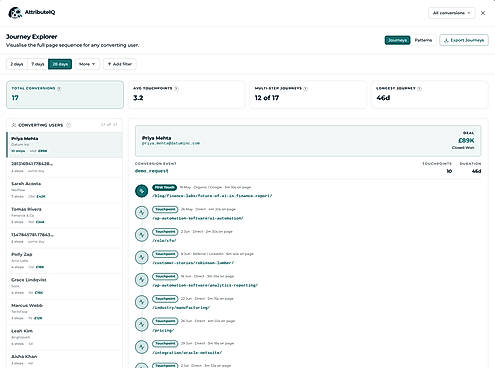Viewport: 495px width, 368px height.
Task: Click touchpoint icon for /role/cfo/
Action: pyautogui.click(x=142, y=235)
